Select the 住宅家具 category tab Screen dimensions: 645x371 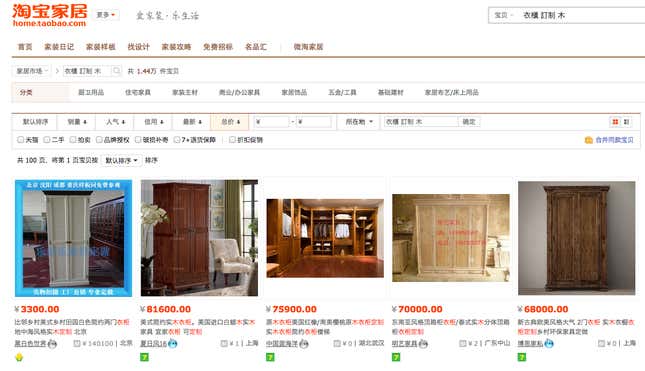click(x=138, y=93)
